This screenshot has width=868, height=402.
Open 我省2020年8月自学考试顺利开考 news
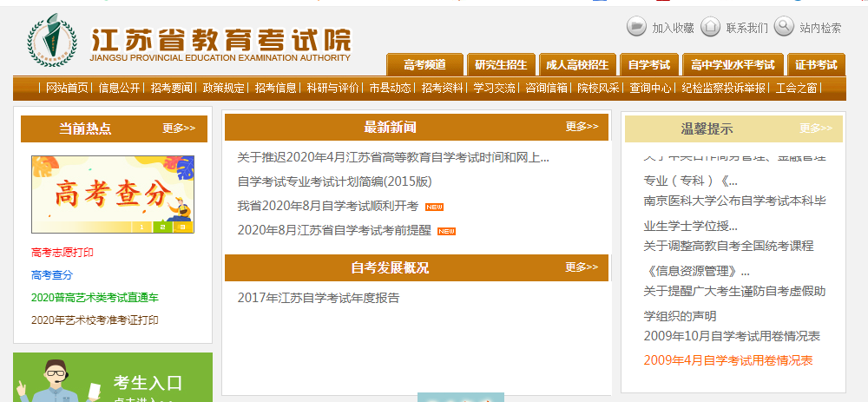pyautogui.click(x=328, y=207)
